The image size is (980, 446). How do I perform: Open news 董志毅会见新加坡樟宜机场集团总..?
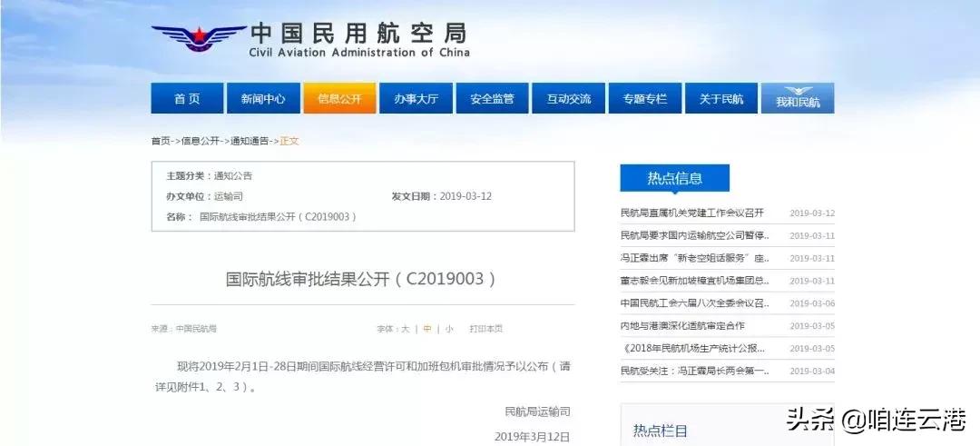click(695, 281)
